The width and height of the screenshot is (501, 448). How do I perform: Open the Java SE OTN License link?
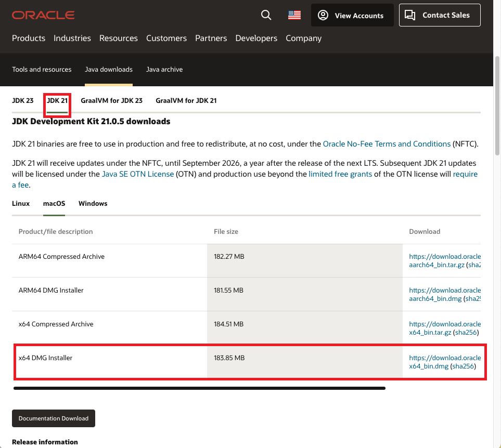click(138, 174)
